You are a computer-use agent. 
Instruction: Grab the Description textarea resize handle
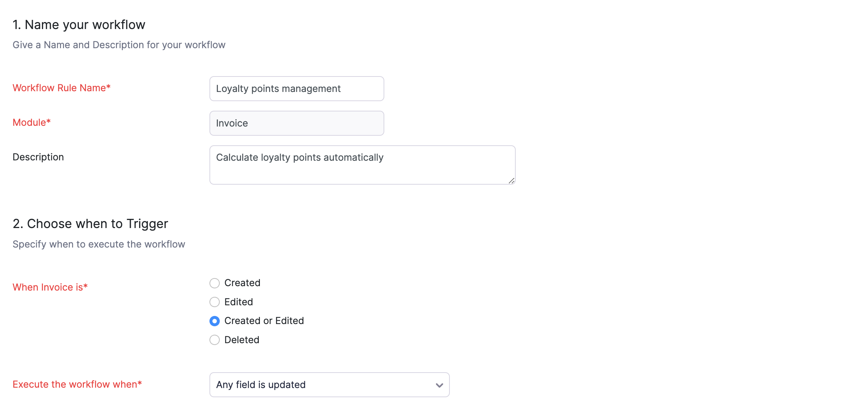tap(511, 181)
